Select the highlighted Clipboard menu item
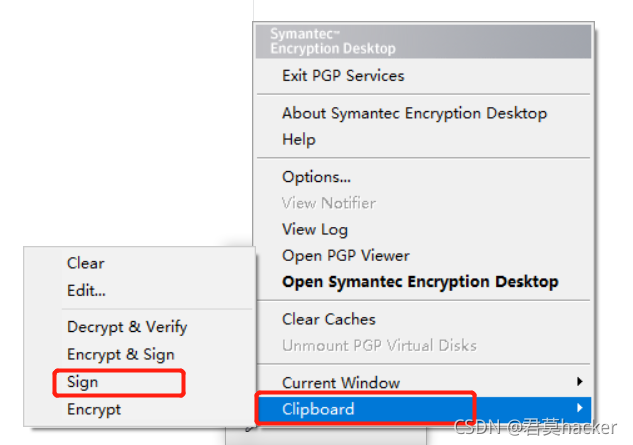633x445 pixels. (423, 409)
